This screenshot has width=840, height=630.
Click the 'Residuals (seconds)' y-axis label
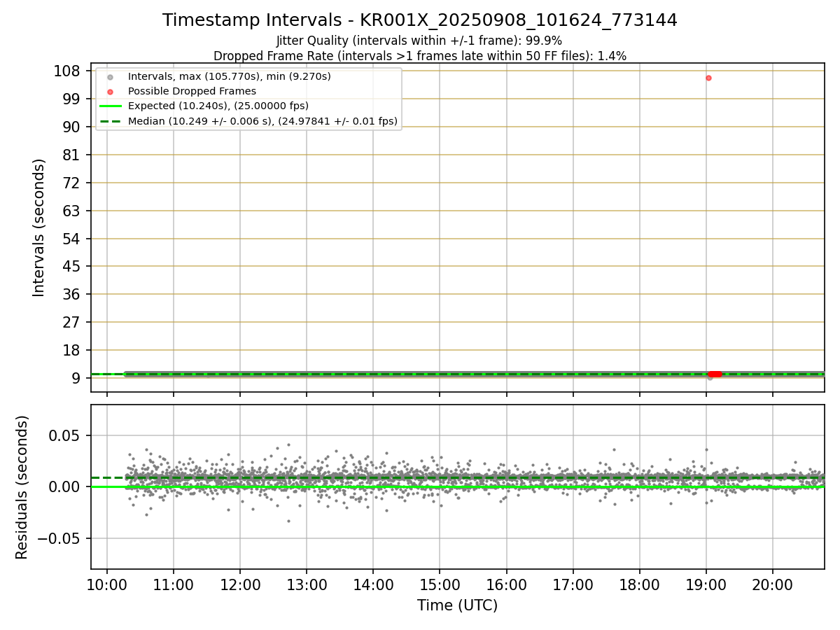point(22,487)
